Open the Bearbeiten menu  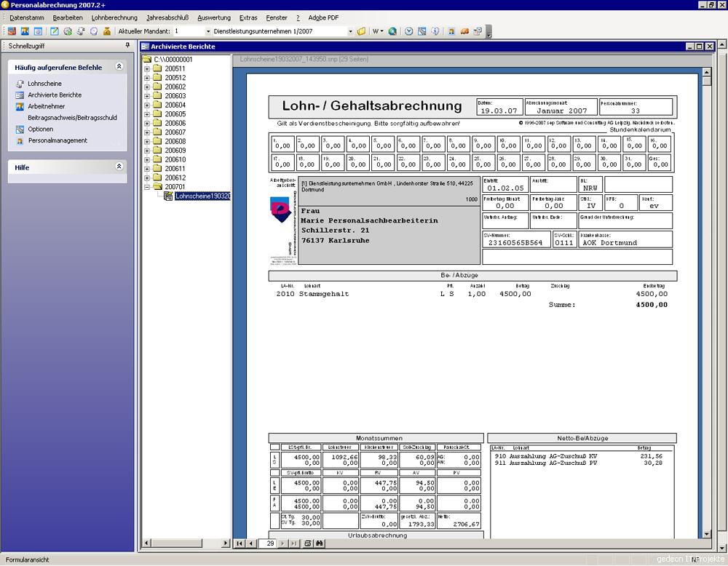click(x=68, y=17)
